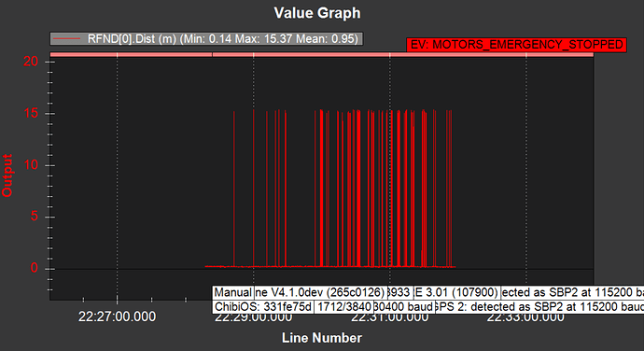Select the 1712/3840 message label
The image size is (644, 351).
pos(343,307)
